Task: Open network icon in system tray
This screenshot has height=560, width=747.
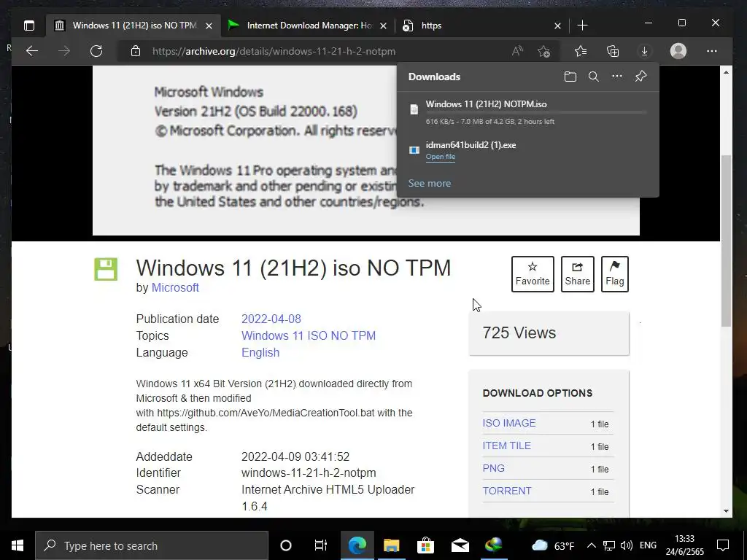Action: (609, 545)
